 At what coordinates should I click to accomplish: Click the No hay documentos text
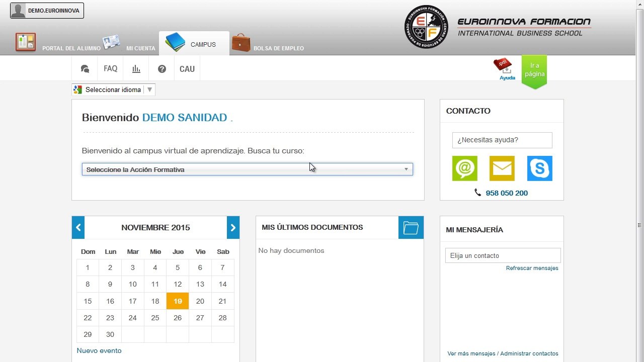[291, 250]
